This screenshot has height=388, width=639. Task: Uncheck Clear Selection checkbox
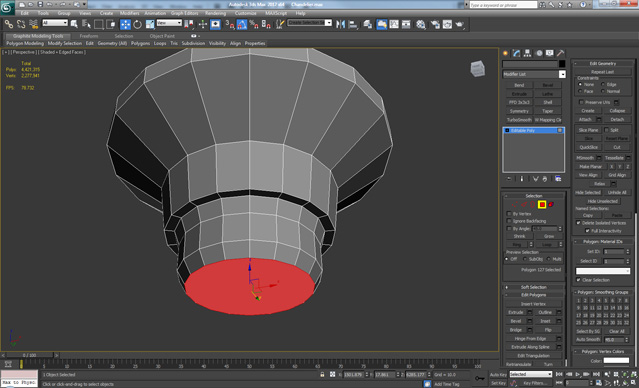578,280
